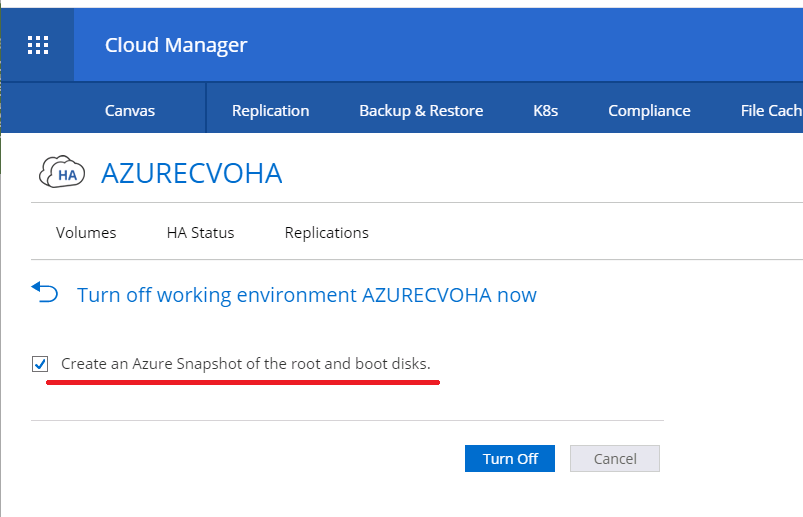Viewport: 803px width, 517px height.
Task: Go to the Compliance tab
Action: [649, 111]
